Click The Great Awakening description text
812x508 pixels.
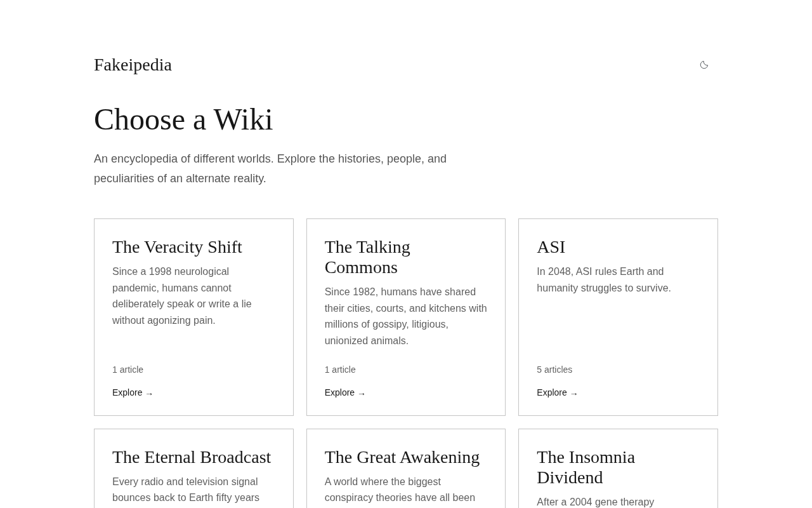(x=400, y=490)
